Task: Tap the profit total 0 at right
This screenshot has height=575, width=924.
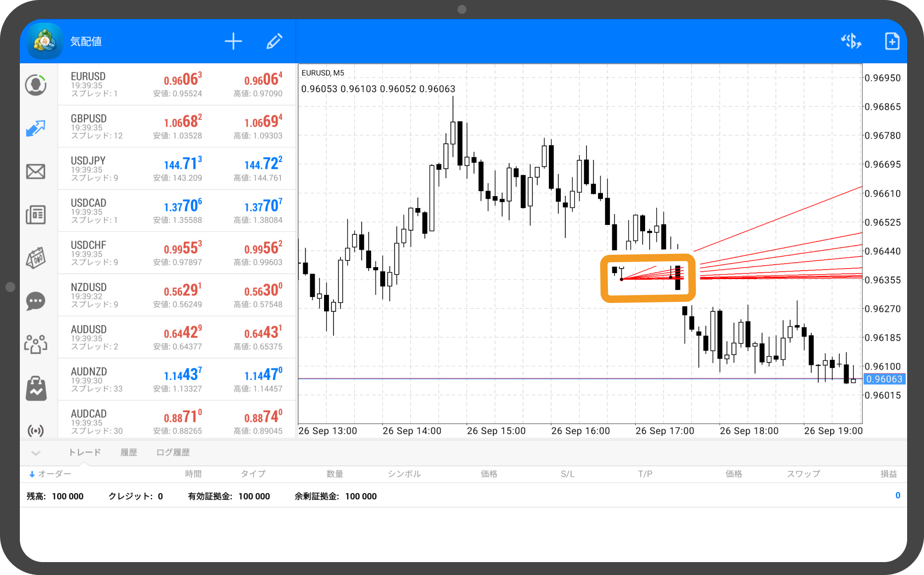Action: click(898, 496)
